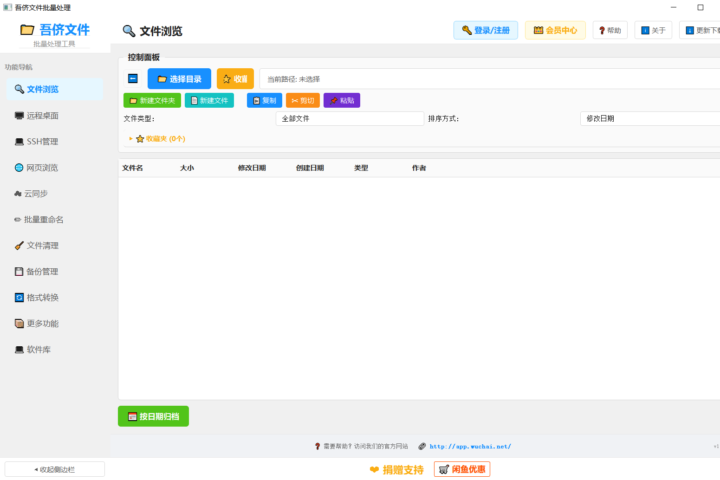Click the floppy disk icon of 备份管理
The height and width of the screenshot is (480, 720).
tap(19, 271)
